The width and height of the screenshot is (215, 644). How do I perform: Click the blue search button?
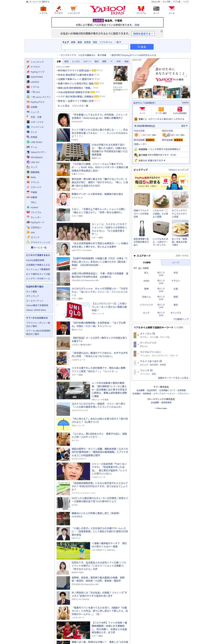(x=142, y=47)
